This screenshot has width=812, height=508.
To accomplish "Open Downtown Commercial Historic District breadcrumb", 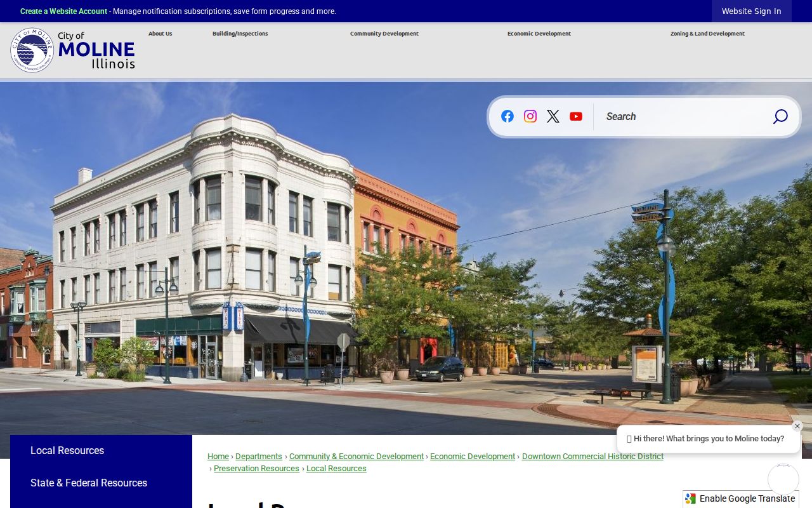I will (x=593, y=457).
